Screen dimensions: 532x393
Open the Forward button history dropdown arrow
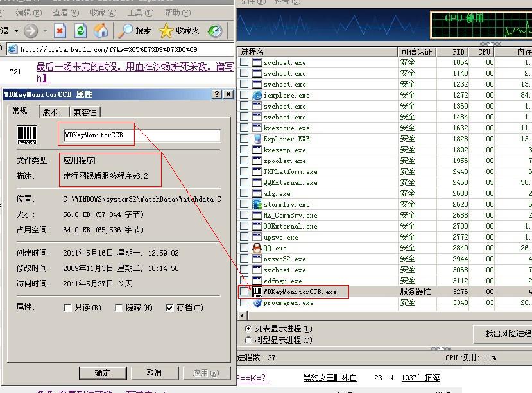(x=45, y=31)
